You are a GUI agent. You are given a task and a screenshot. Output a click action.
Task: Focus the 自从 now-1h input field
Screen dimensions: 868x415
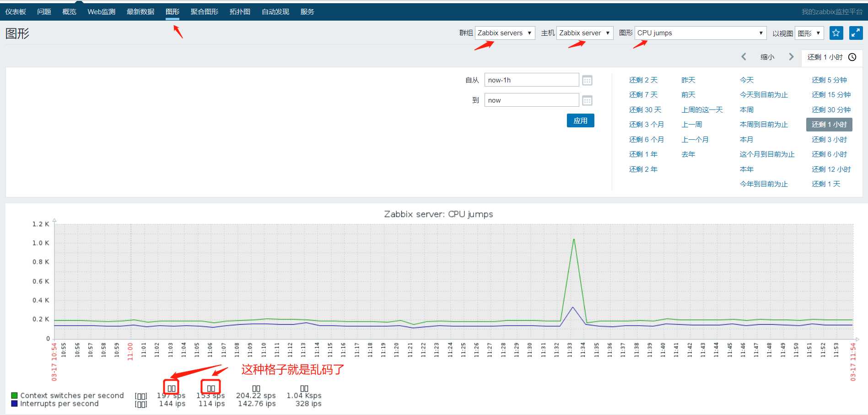point(532,80)
